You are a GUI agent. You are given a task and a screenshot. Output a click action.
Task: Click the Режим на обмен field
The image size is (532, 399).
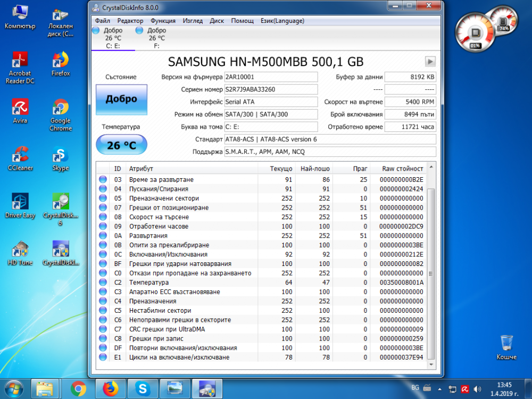pyautogui.click(x=271, y=114)
